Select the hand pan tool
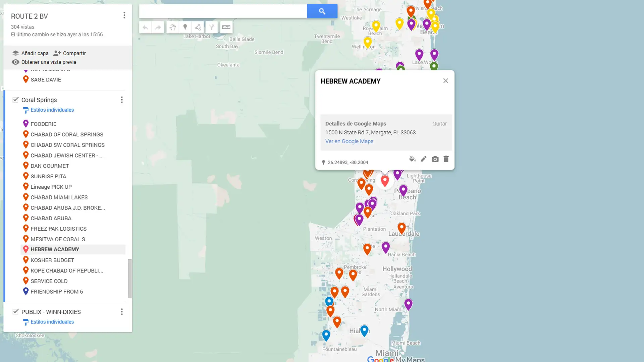Screen dimensions: 644x362 [173, 27]
